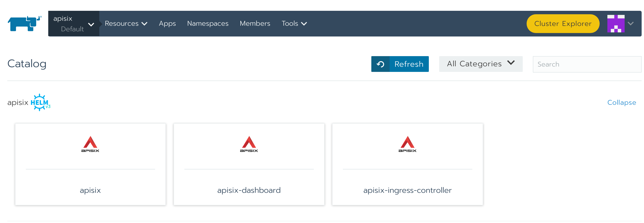Open the Tools dropdown menu

click(x=294, y=24)
